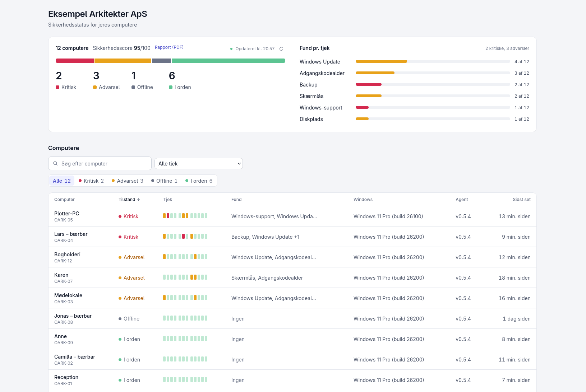Select the Bogholderi computer name
This screenshot has width=586, height=392.
[67, 254]
